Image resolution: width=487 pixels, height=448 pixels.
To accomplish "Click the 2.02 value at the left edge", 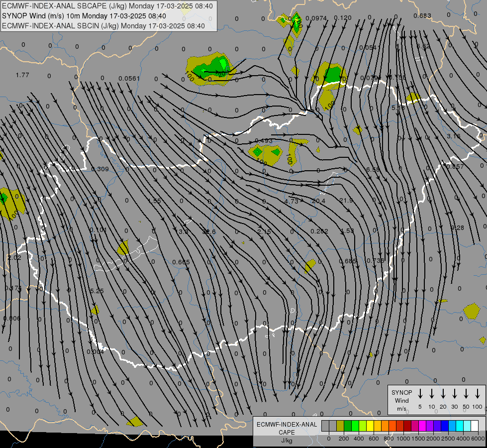I will click(14, 258).
